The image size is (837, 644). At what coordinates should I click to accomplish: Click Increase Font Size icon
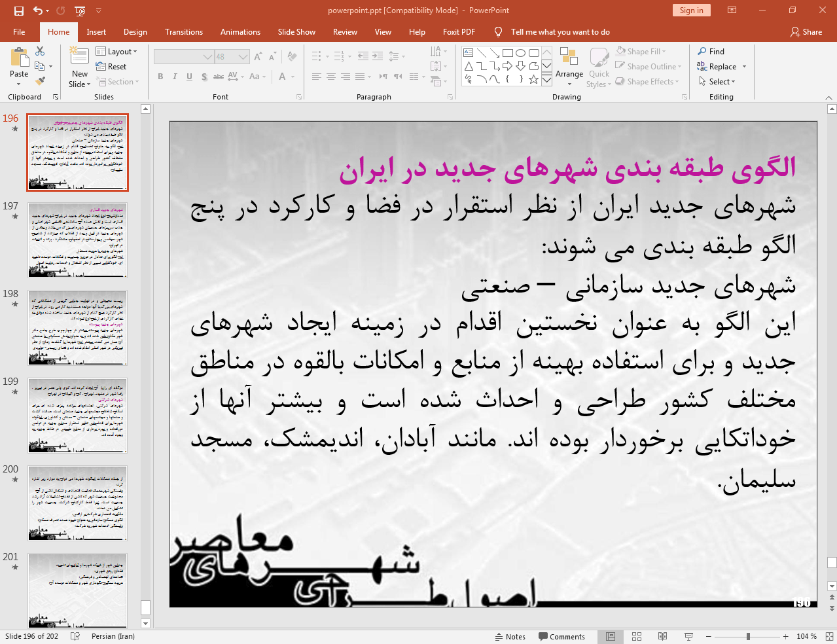258,57
